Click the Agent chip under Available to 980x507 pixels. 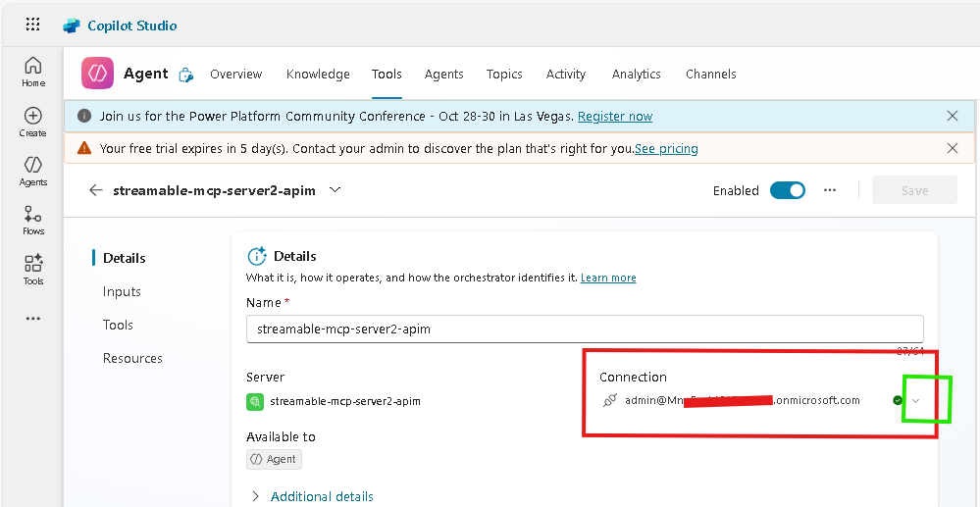[274, 460]
